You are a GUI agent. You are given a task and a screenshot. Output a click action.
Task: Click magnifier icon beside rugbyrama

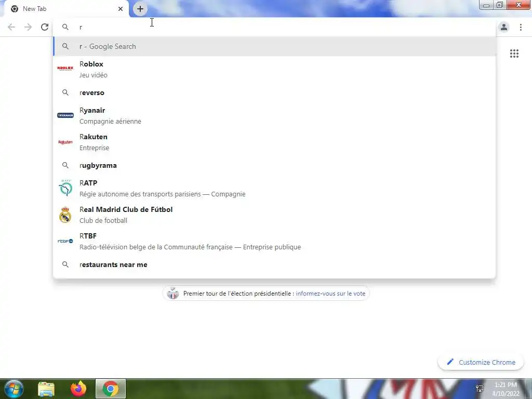tap(65, 165)
